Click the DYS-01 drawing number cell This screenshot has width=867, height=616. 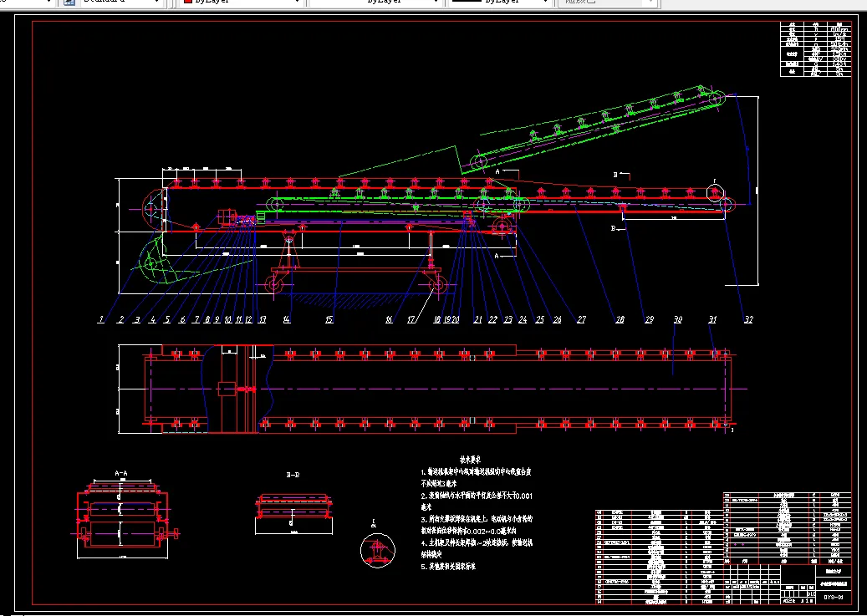[834, 598]
